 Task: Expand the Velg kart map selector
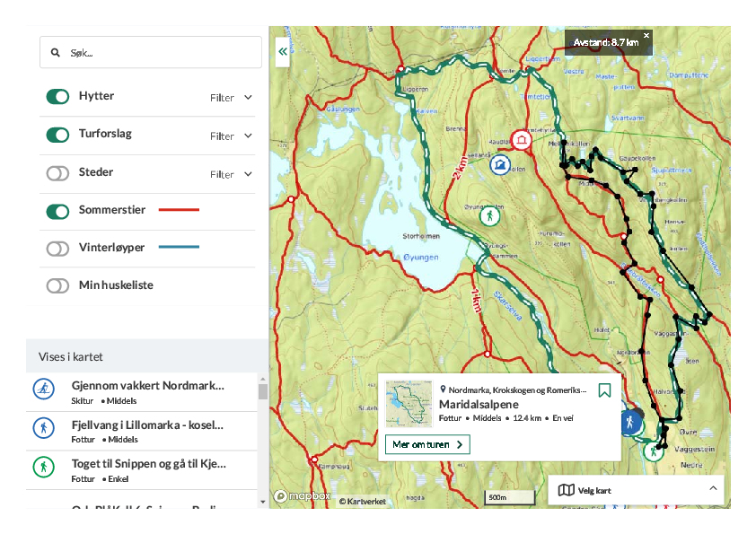coord(635,490)
